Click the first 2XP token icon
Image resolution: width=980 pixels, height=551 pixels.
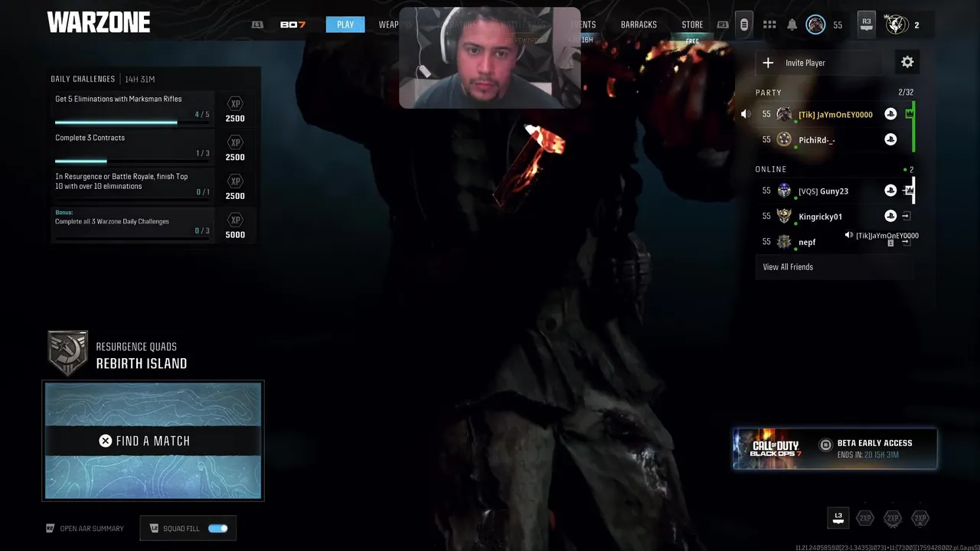(x=865, y=518)
